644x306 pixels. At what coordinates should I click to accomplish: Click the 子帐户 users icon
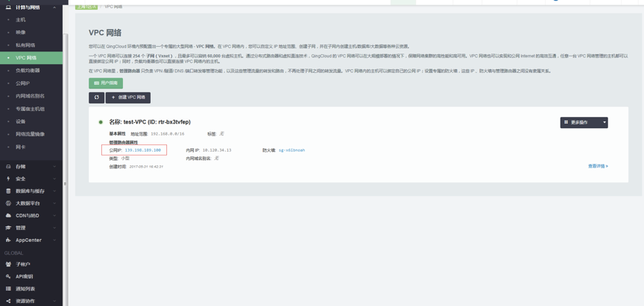tap(8, 264)
